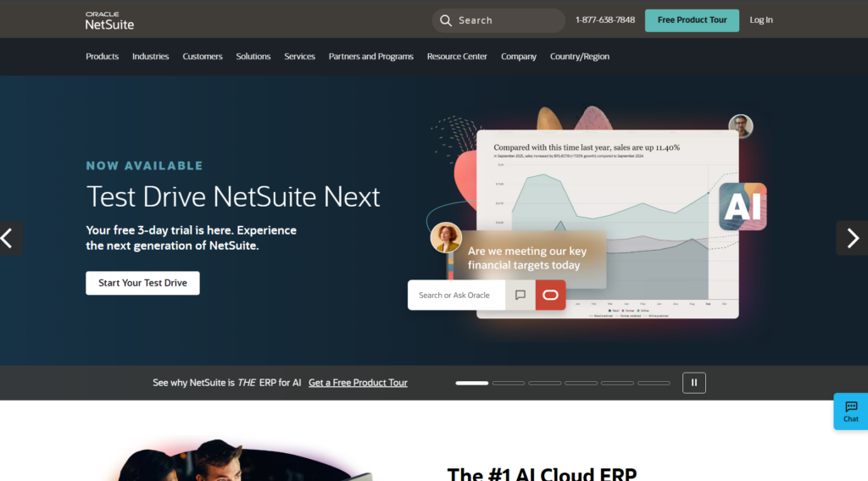Open the Company menu
The height and width of the screenshot is (481, 868).
click(519, 57)
